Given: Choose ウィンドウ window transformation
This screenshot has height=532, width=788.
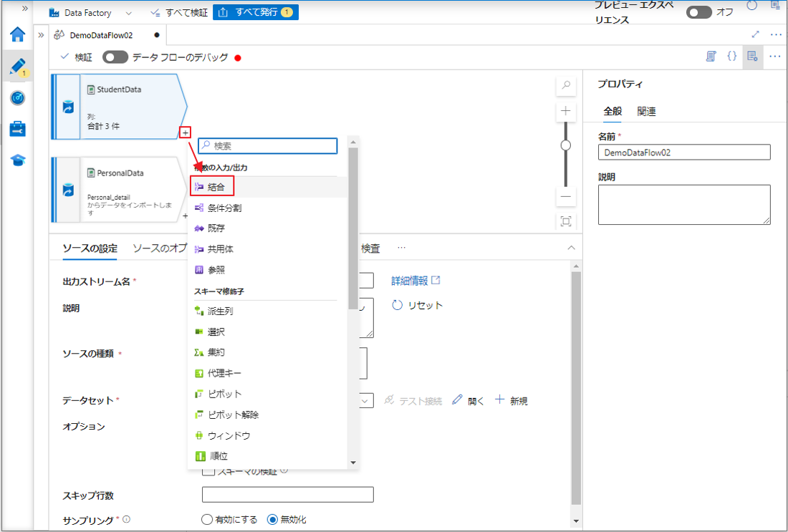Looking at the screenshot, I should pyautogui.click(x=269, y=435).
